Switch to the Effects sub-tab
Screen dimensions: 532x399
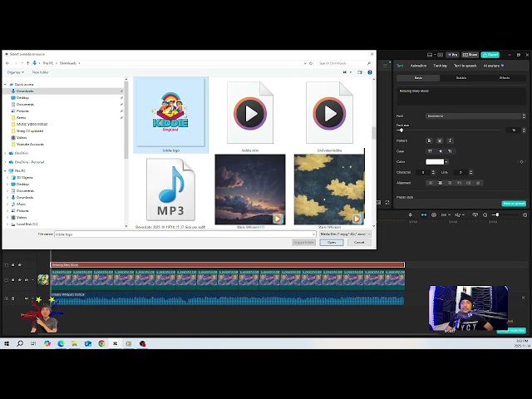[x=505, y=77]
